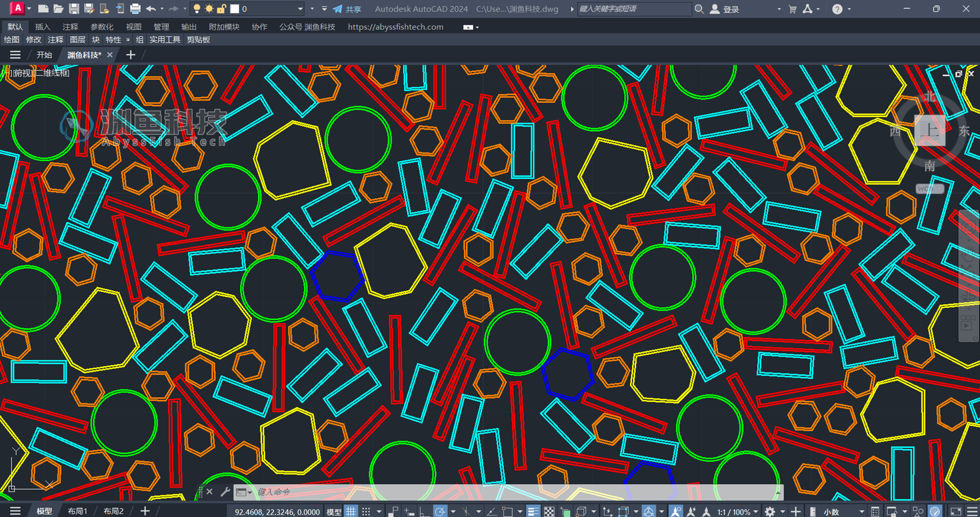Click Open from Web & Mobile icon
The height and width of the screenshot is (517, 980).
click(104, 9)
